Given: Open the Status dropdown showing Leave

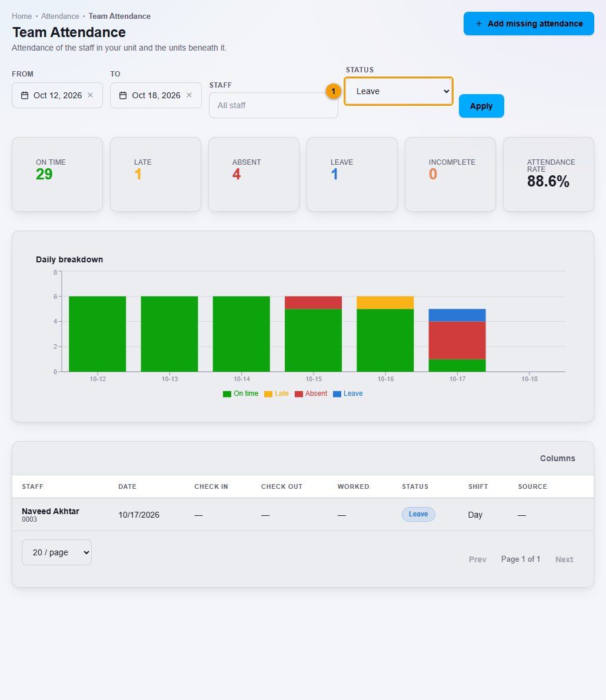Looking at the screenshot, I should click(x=398, y=92).
